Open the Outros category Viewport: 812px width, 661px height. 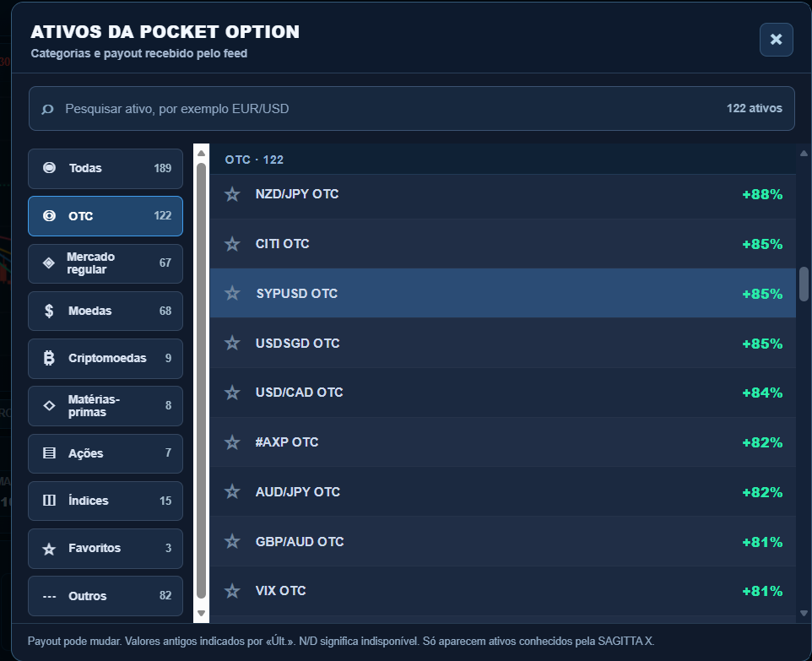pos(106,596)
